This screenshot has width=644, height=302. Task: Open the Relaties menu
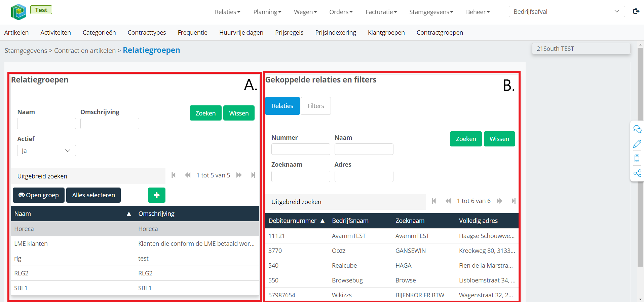coord(228,12)
